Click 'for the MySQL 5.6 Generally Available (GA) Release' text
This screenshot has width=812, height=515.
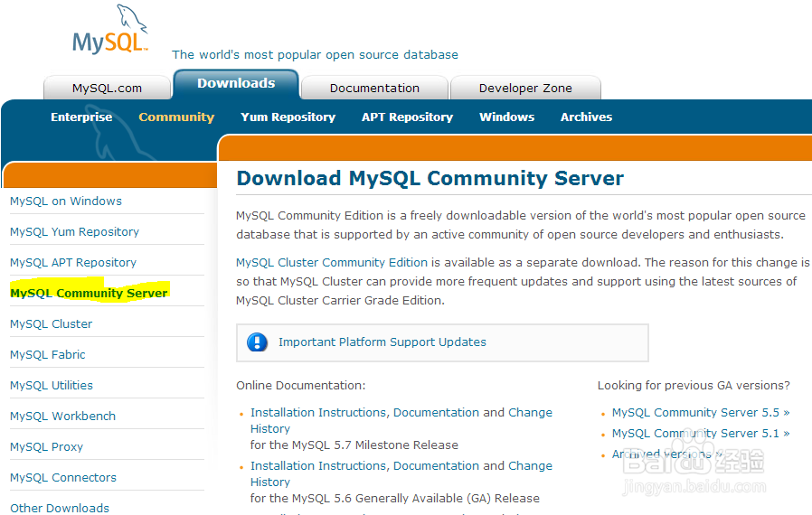click(394, 499)
